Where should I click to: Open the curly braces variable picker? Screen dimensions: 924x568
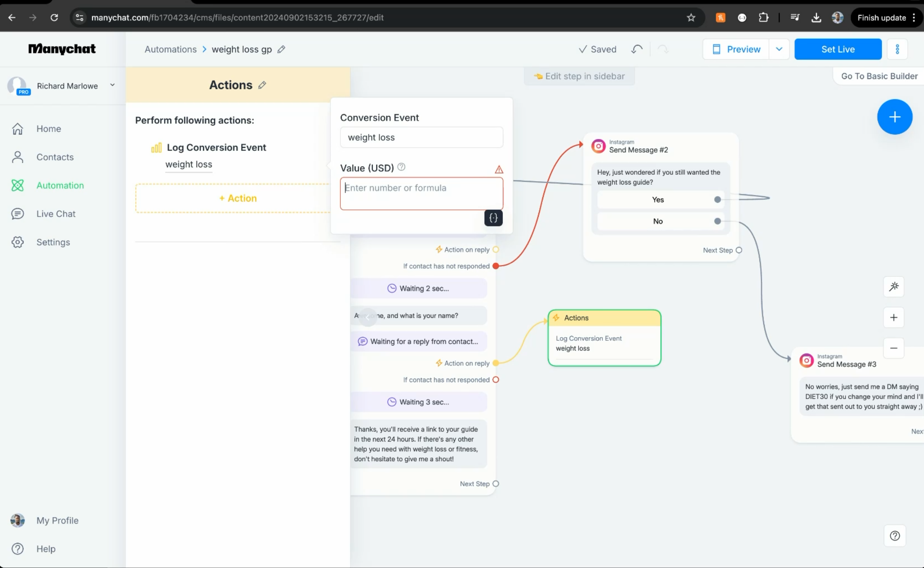click(493, 218)
